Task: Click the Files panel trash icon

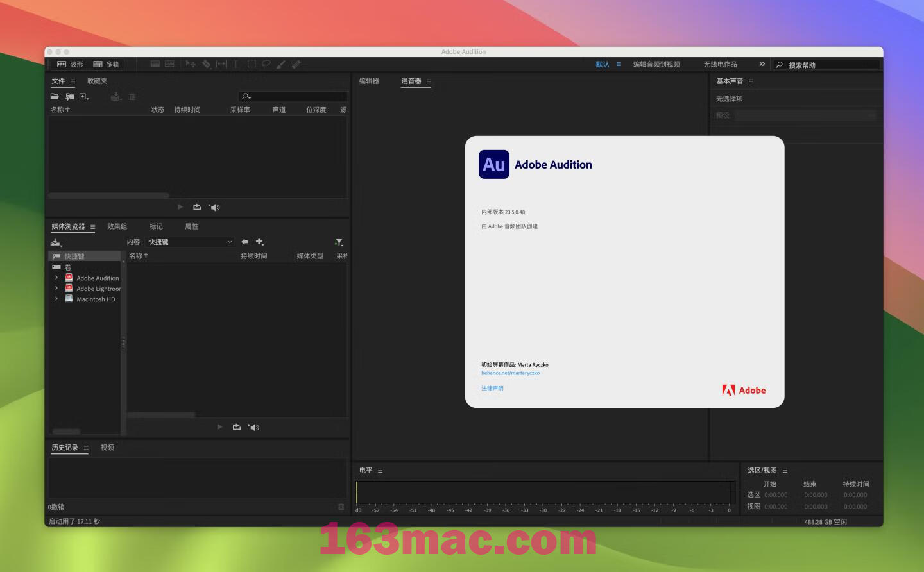Action: pyautogui.click(x=133, y=97)
